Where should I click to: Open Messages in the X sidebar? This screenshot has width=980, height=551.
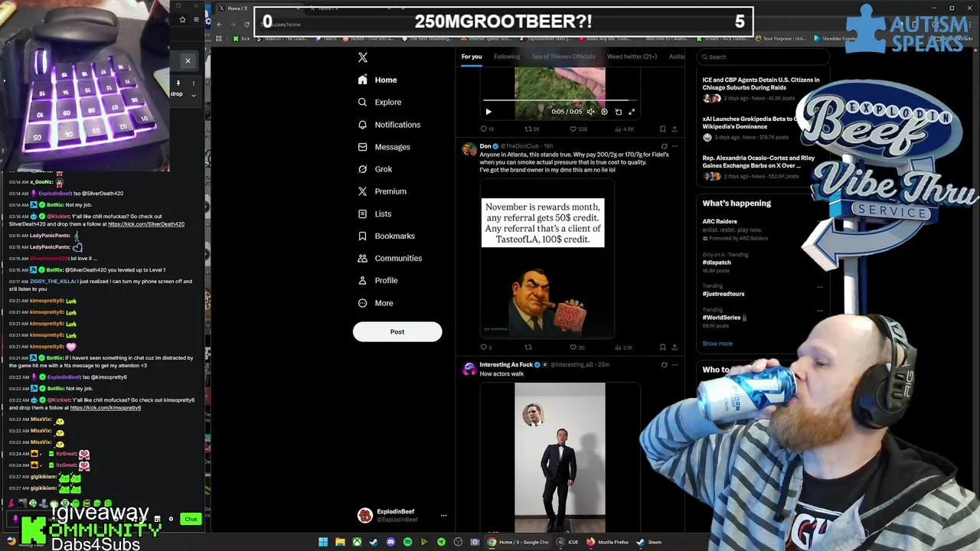384,147
